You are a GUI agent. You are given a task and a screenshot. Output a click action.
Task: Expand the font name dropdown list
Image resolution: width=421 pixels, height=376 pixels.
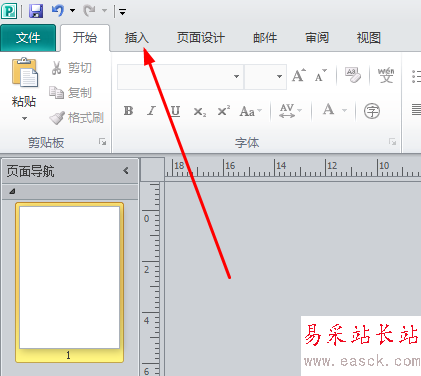pyautogui.click(x=236, y=77)
